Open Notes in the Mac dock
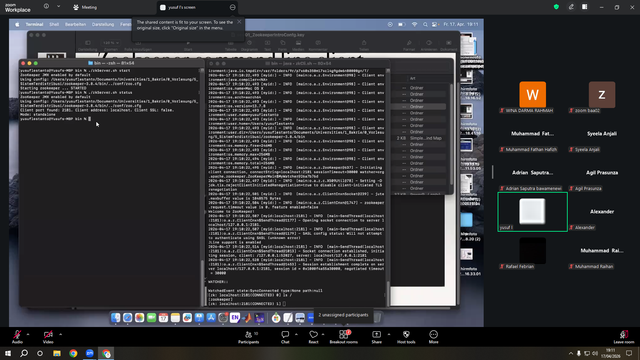The height and width of the screenshot is (360, 640). [175, 318]
